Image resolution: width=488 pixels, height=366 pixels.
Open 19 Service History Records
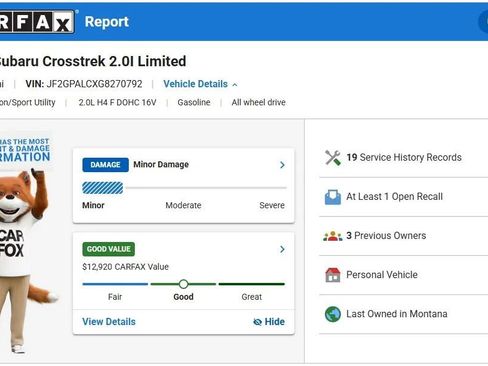point(404,158)
